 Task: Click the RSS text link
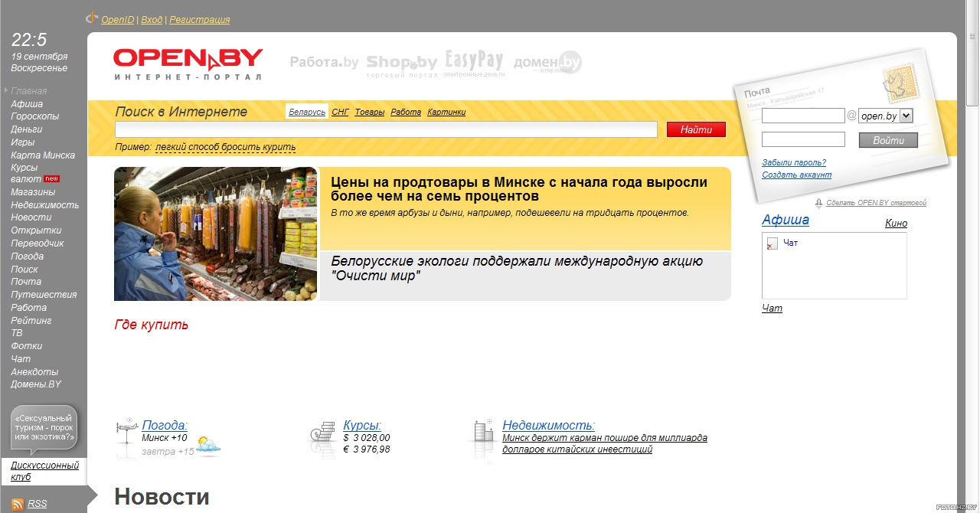37,504
